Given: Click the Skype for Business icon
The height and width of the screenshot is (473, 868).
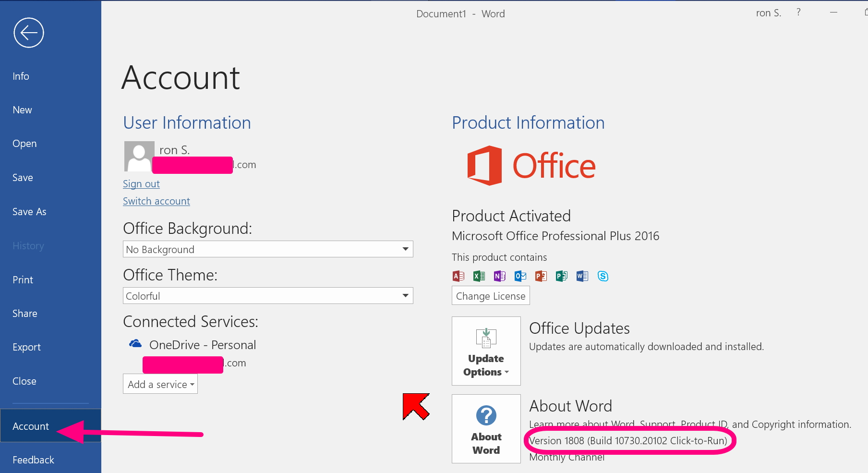Looking at the screenshot, I should pyautogui.click(x=603, y=276).
